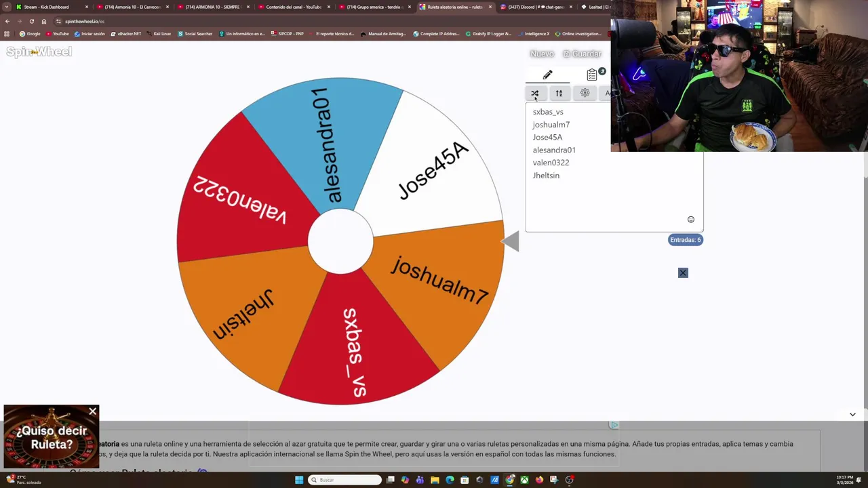868x488 pixels.
Task: Open File Explorer from the taskbar
Action: coord(435,480)
